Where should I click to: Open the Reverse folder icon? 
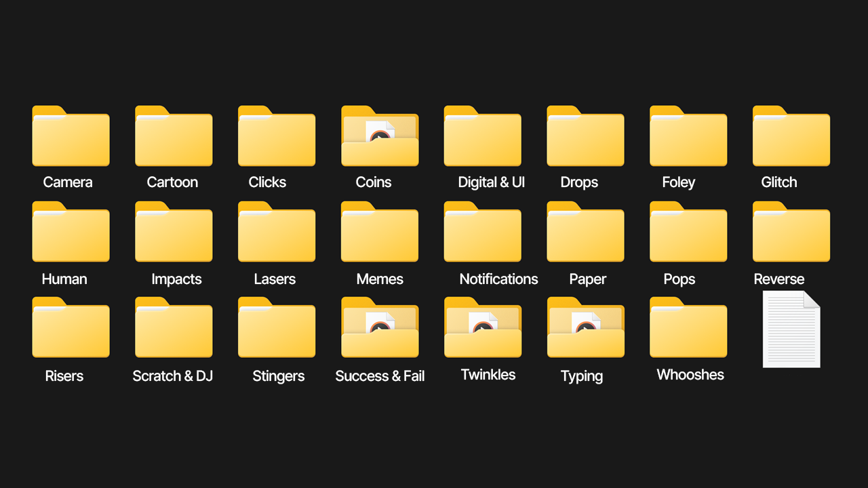click(x=791, y=232)
